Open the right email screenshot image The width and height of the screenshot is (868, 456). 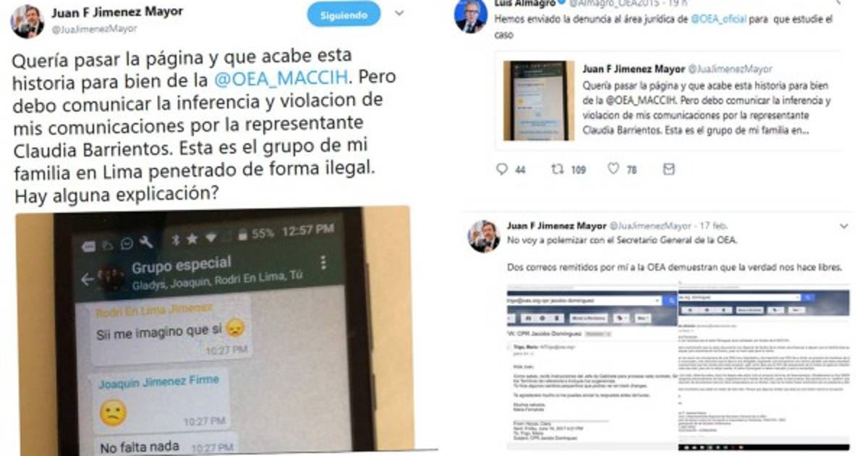[x=764, y=369]
